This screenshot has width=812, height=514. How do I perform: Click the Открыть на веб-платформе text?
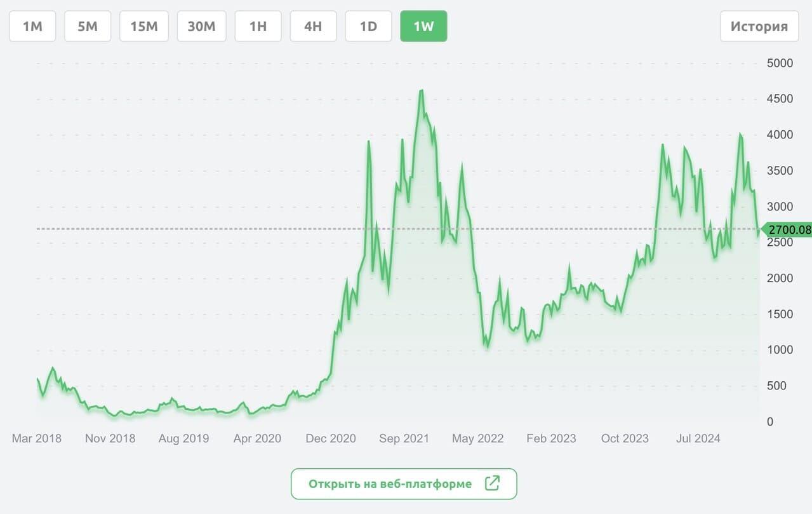click(x=390, y=484)
